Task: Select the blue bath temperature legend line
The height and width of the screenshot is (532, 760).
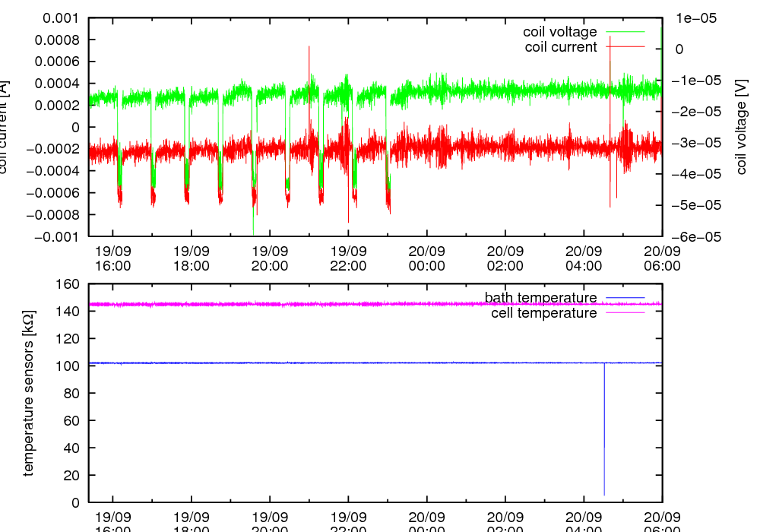Action: pos(625,298)
